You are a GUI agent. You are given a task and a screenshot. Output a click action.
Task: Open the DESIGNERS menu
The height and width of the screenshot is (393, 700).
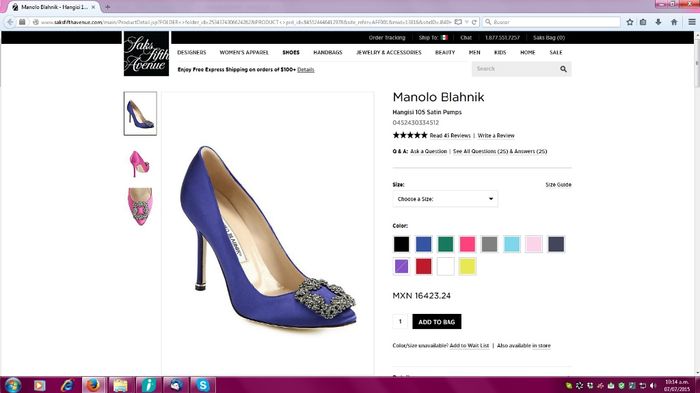click(192, 52)
